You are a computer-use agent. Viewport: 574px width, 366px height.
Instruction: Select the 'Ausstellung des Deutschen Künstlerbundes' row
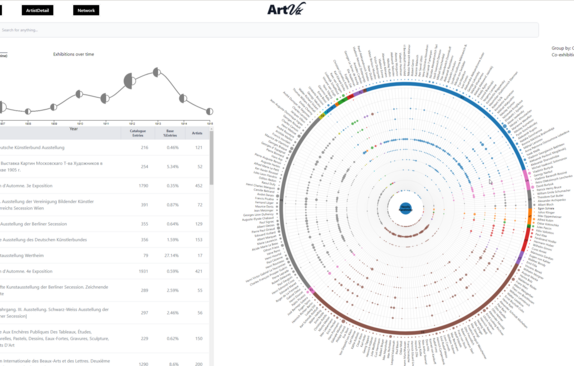(104, 240)
